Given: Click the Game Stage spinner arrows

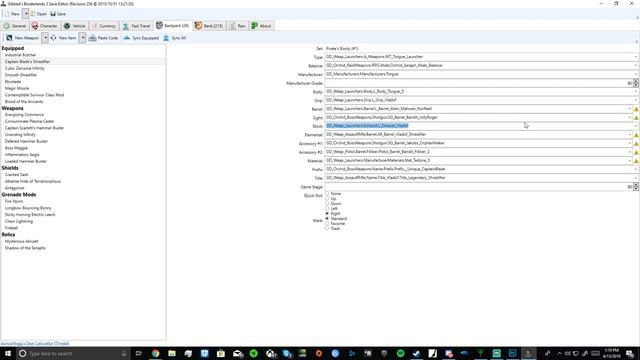Looking at the screenshot, I should click(636, 187).
